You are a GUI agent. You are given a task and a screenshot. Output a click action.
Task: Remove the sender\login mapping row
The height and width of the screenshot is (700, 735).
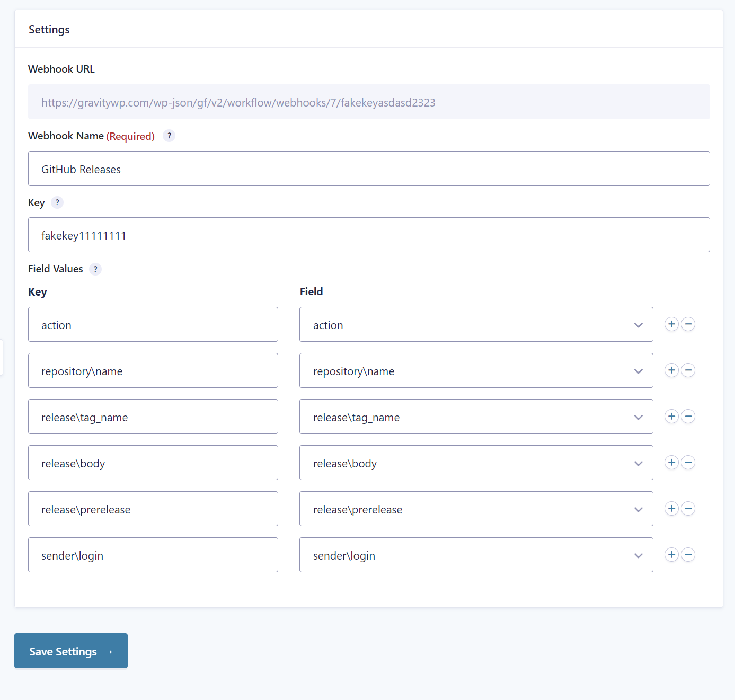(x=688, y=555)
